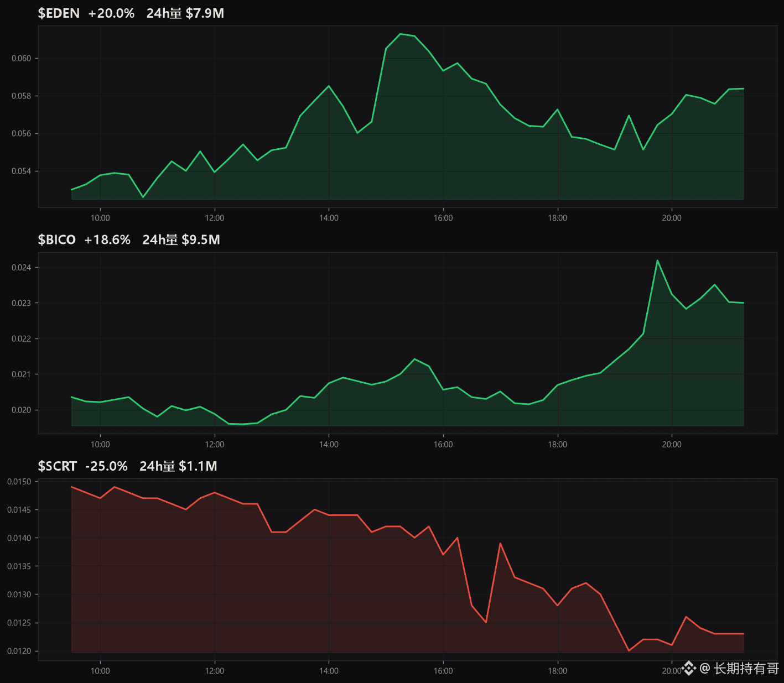Click the 18:00 time label under SCRT chart
The image size is (784, 683).
click(x=558, y=671)
